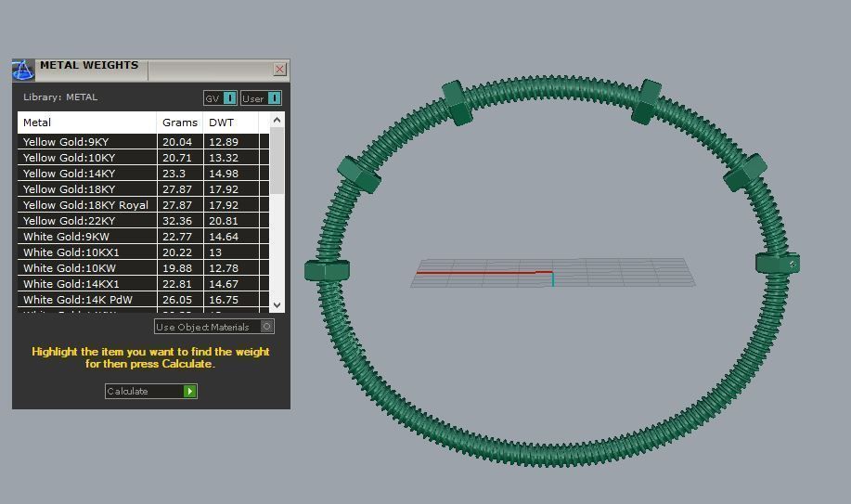Select the Yellow Gold:22KY row
Viewport: 851px width, 504px height.
pos(143,221)
